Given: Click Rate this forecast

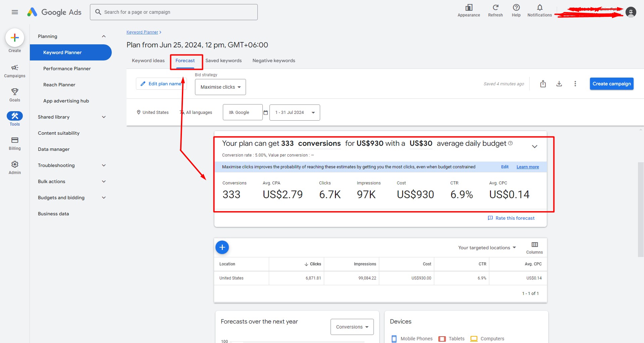Looking at the screenshot, I should pyautogui.click(x=511, y=218).
